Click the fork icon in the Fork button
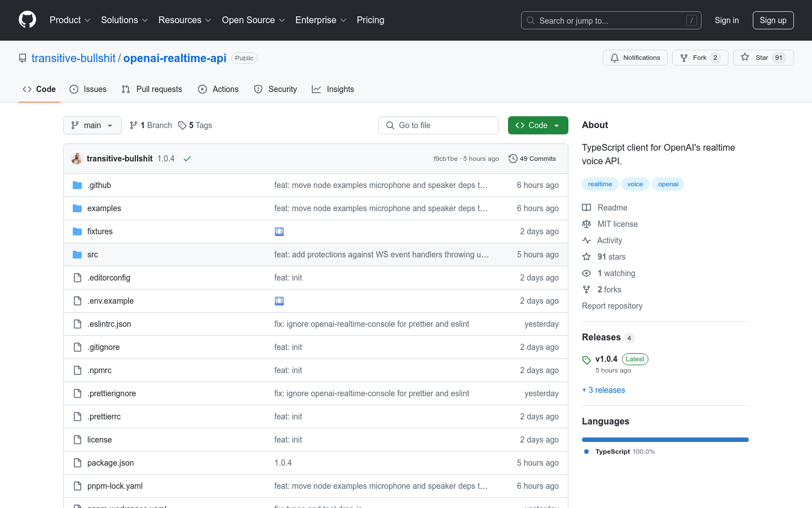The image size is (812, 508). (684, 58)
